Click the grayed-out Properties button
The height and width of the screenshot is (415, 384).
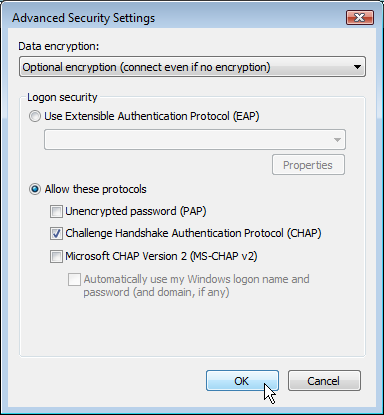308,165
